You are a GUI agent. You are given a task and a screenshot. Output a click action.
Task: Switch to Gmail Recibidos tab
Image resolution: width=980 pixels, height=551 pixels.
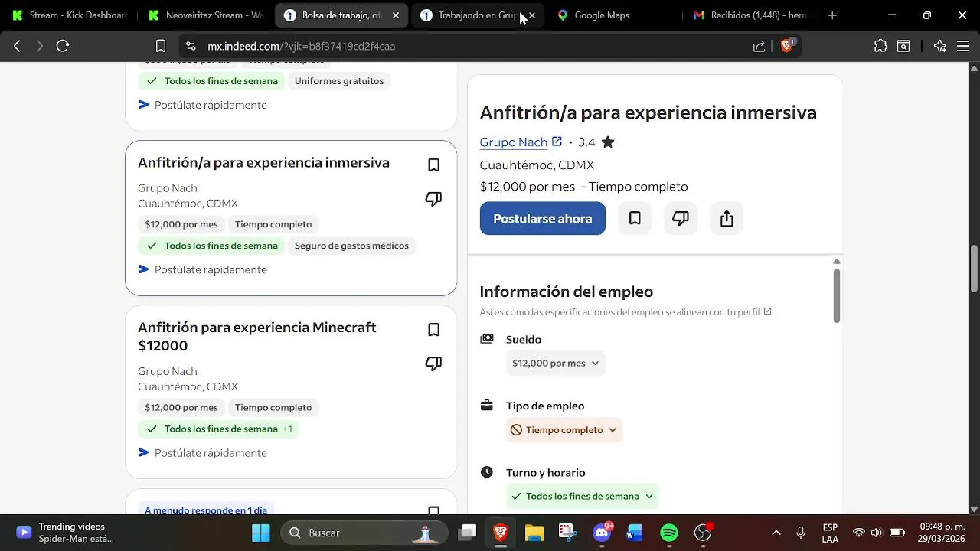(x=750, y=15)
